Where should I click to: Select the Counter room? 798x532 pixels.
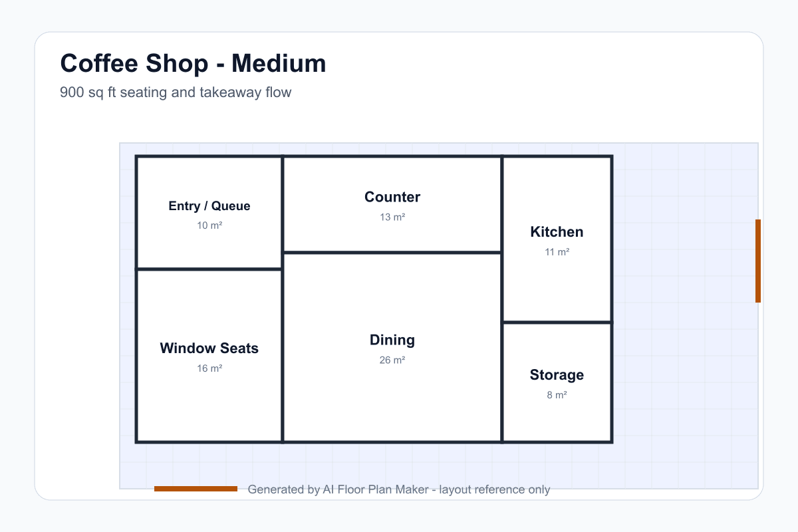pyautogui.click(x=392, y=204)
